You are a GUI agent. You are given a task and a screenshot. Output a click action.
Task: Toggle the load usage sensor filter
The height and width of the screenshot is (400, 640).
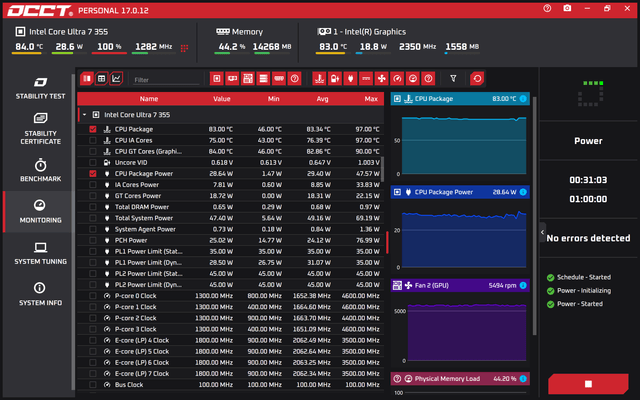tap(413, 78)
